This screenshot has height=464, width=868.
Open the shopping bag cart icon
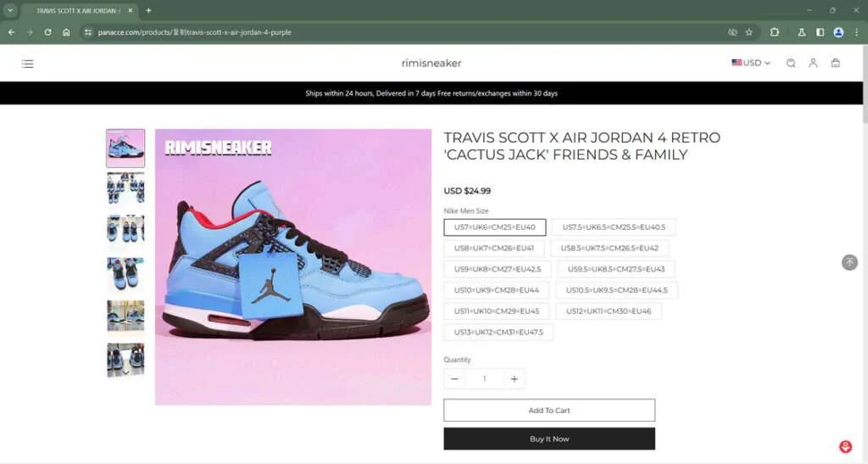(x=835, y=63)
